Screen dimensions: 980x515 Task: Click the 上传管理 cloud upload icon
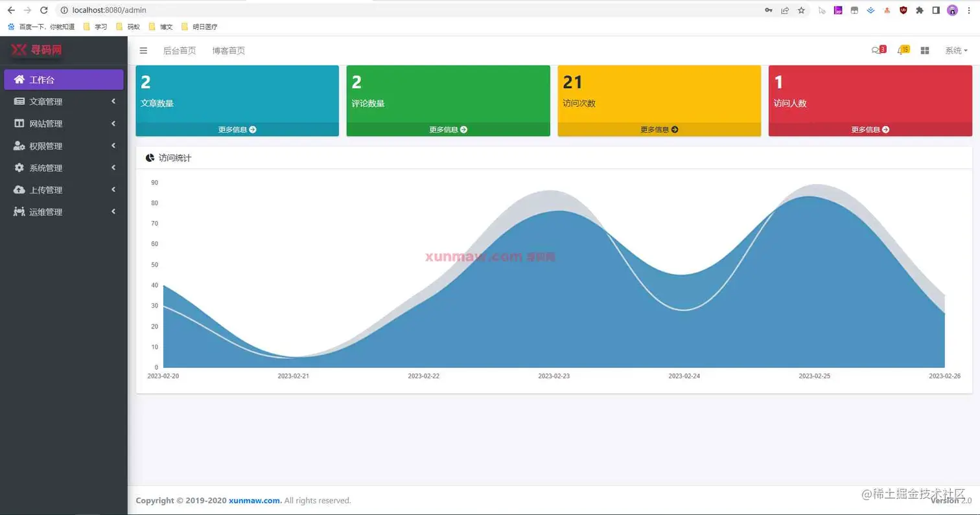19,190
